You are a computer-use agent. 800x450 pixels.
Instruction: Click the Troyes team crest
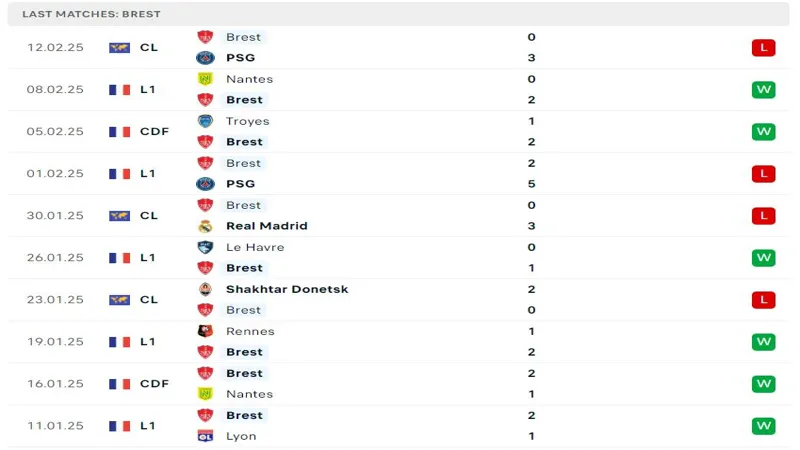pyautogui.click(x=205, y=121)
